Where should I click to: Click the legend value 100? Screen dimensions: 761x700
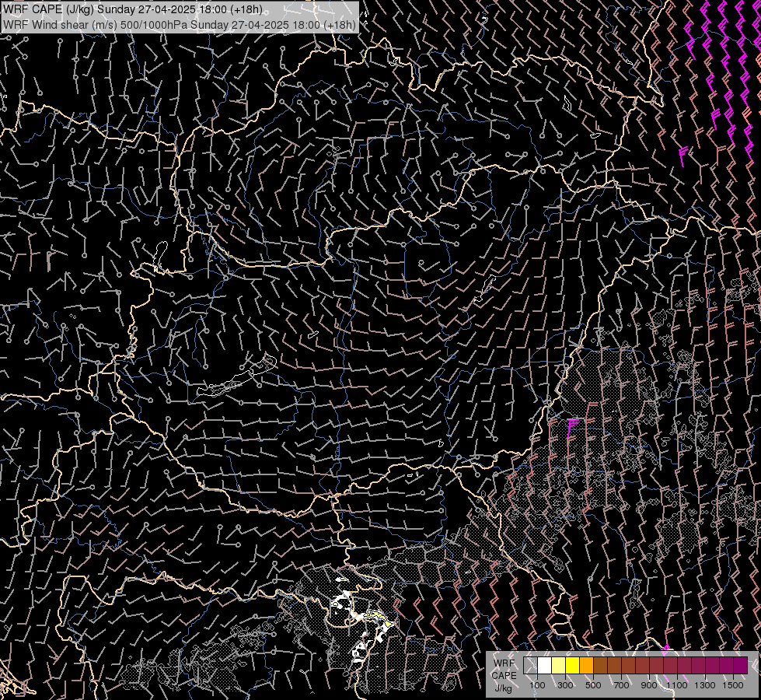tap(537, 685)
